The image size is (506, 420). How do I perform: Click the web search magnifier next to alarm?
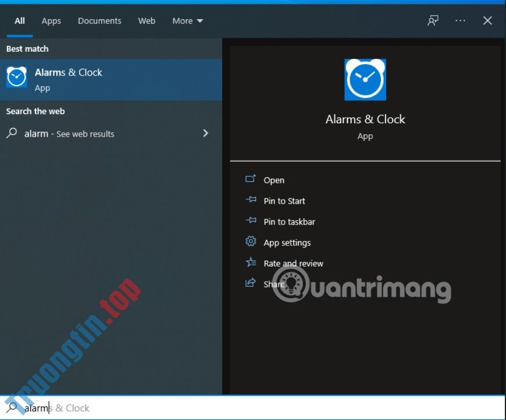point(10,133)
